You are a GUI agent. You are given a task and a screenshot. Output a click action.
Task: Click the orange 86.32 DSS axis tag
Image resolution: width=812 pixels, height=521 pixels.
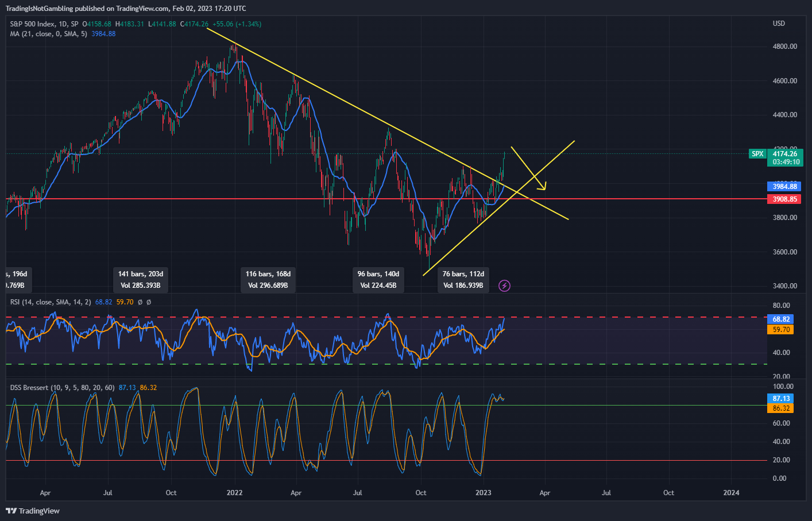(x=781, y=408)
